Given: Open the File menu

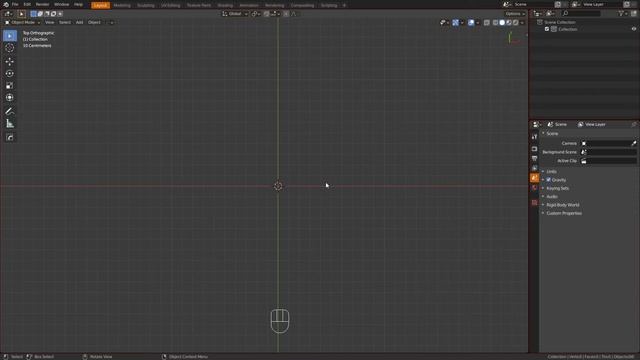Looking at the screenshot, I should (15, 4).
